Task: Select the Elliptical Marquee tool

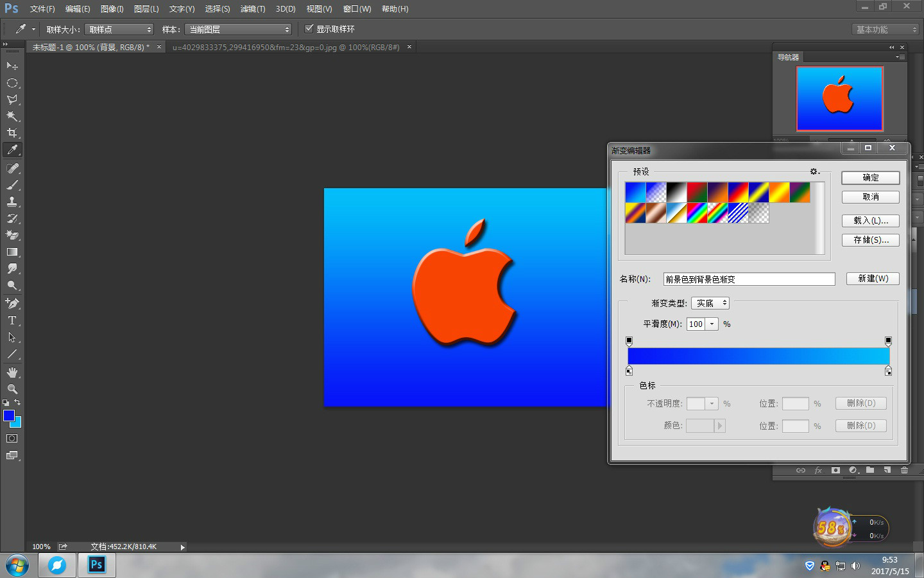Action: tap(12, 83)
